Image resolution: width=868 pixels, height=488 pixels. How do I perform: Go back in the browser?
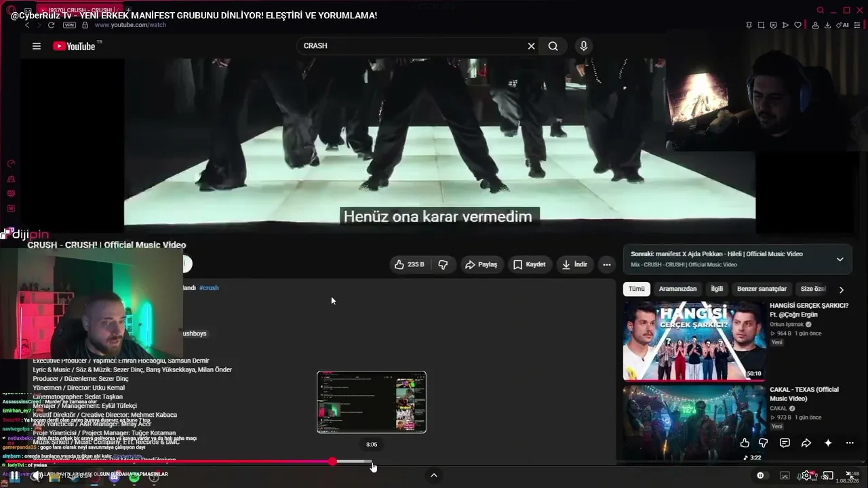[27, 25]
